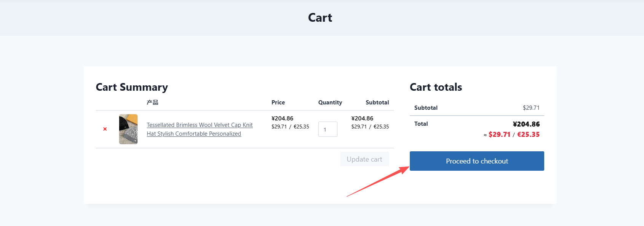Click the Cart page title
The image size is (644, 226).
[320, 18]
